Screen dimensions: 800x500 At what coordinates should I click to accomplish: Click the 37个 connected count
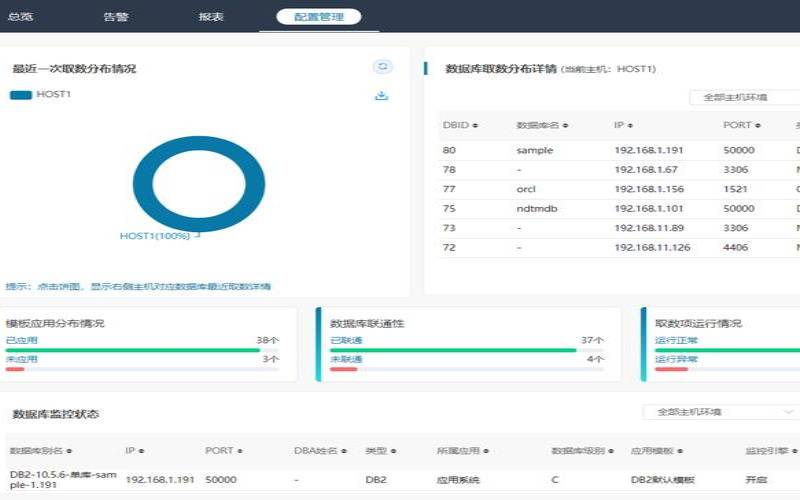(592, 340)
